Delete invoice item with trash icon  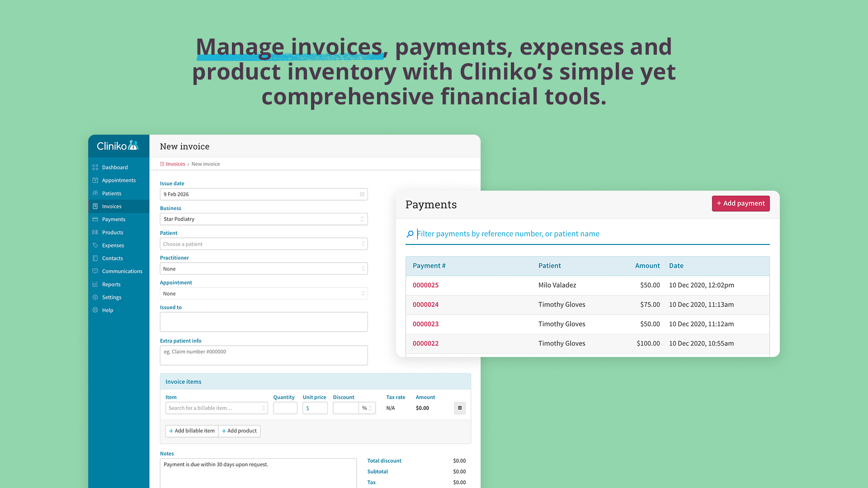coord(460,408)
